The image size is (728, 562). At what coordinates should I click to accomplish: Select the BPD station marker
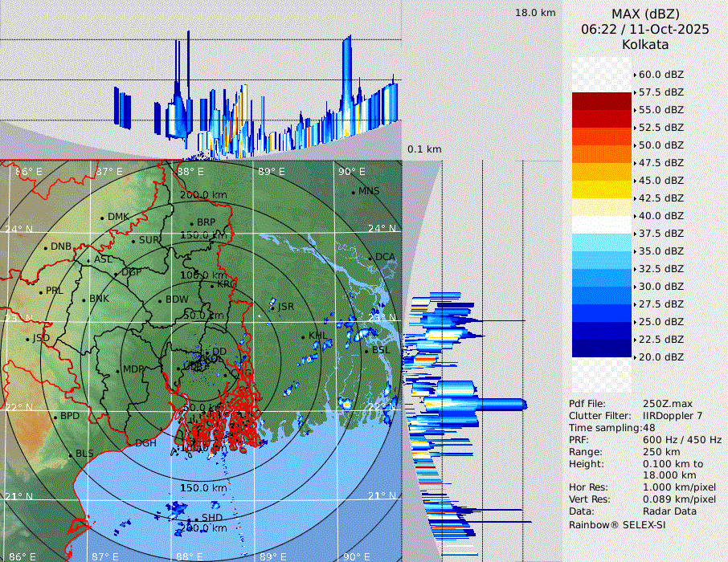click(x=55, y=417)
